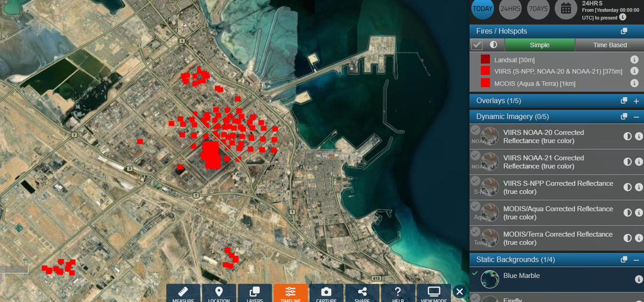Click the Landsat dark red color swatch

(486, 60)
